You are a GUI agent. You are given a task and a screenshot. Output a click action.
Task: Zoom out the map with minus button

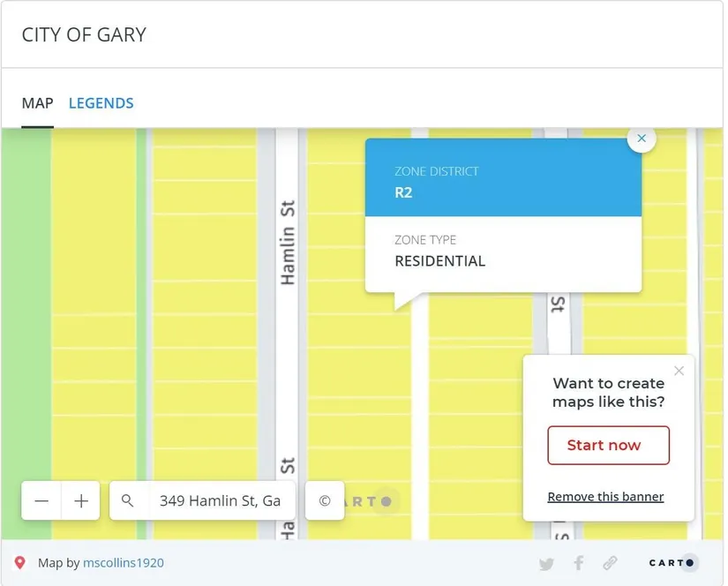(x=41, y=501)
